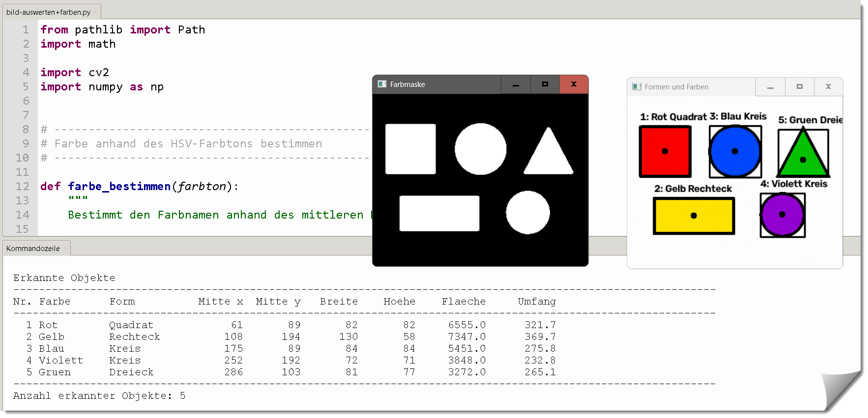Click the function name farbe_bestimmen
This screenshot has width=868, height=418.
pos(119,186)
